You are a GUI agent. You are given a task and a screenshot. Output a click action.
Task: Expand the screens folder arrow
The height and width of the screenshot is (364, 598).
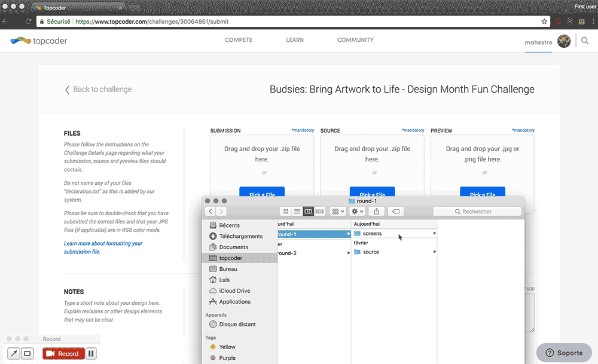434,233
